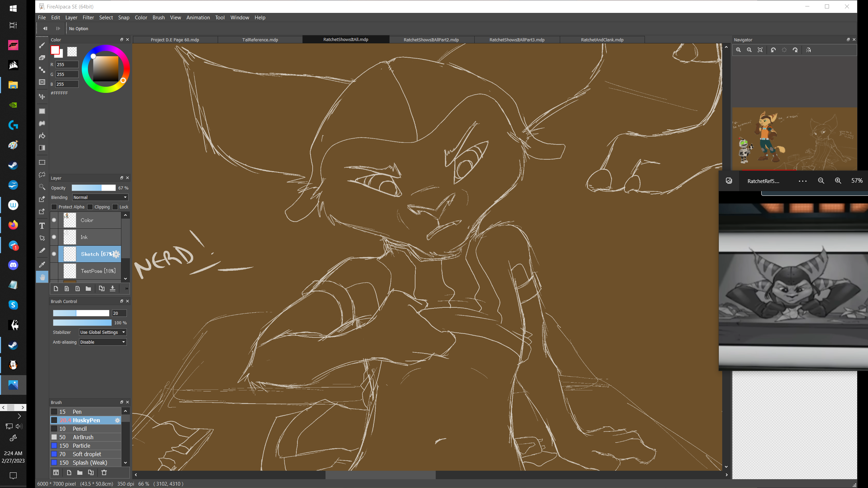This screenshot has width=868, height=488.
Task: Open the File menu
Action: click(x=42, y=18)
